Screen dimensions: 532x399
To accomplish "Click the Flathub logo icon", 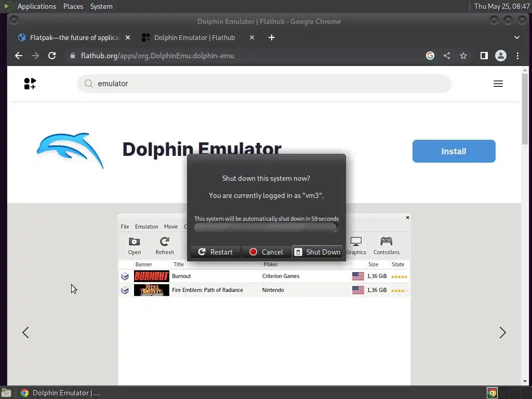I will (x=30, y=84).
